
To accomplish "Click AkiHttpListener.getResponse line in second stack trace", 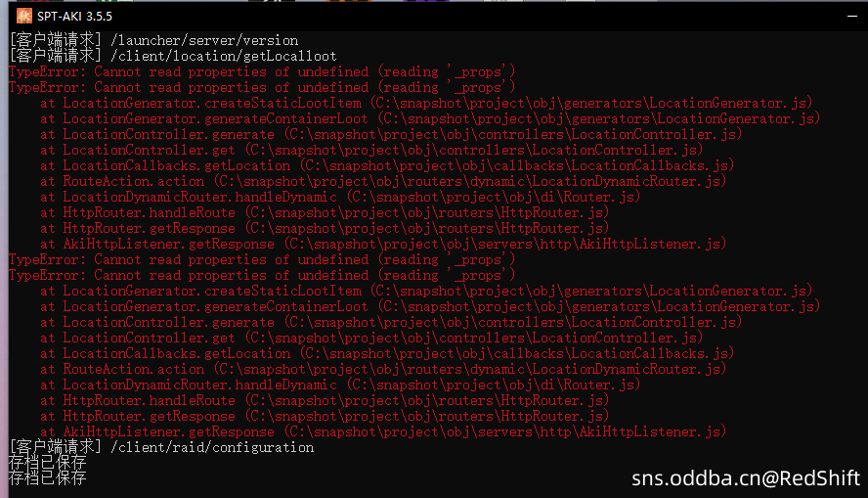I will coord(383,431).
